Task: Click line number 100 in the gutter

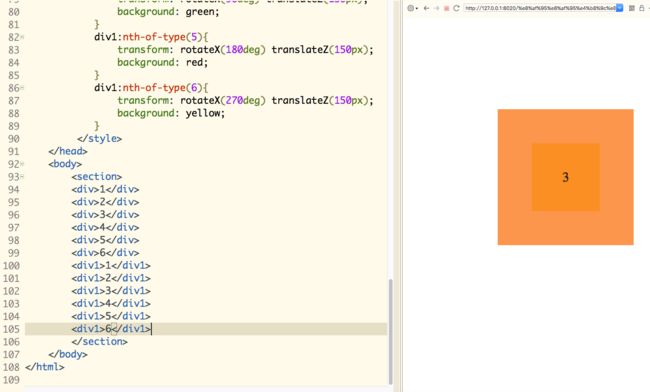Action: [x=11, y=266]
